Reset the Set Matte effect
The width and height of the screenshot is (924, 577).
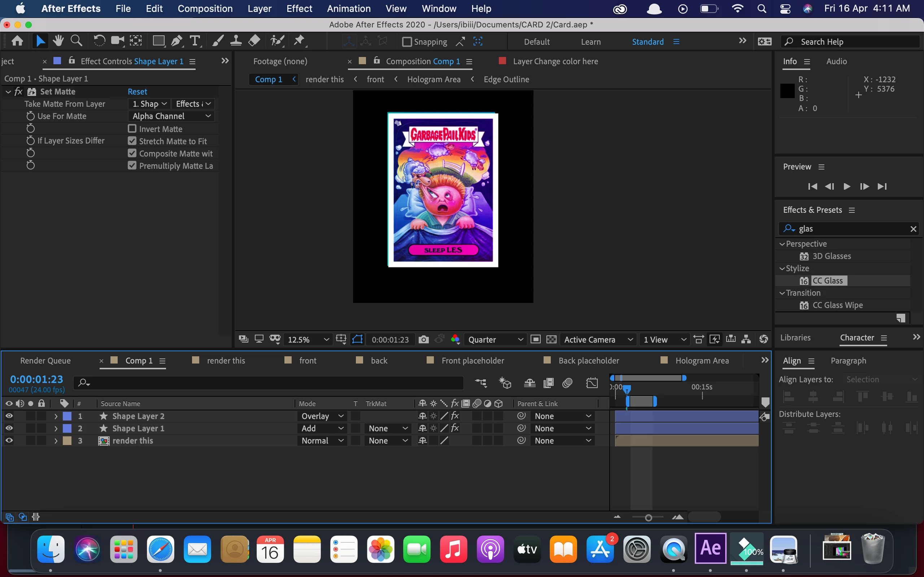tap(137, 92)
